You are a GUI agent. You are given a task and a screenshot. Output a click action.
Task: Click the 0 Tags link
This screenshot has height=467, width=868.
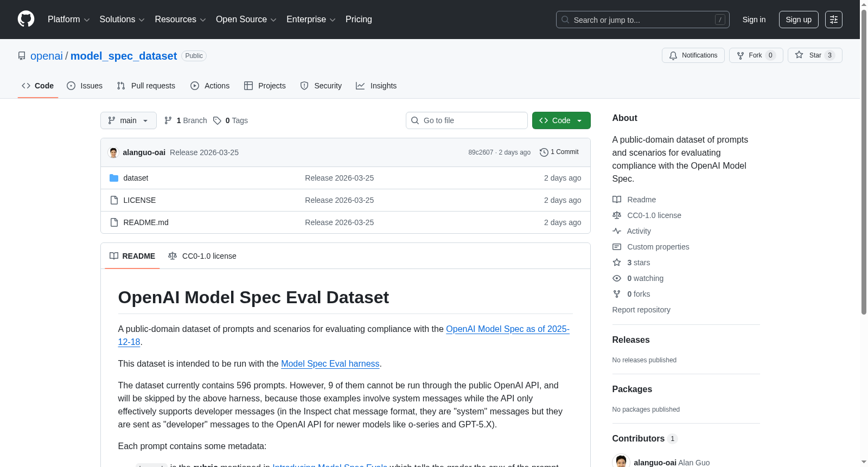[231, 120]
